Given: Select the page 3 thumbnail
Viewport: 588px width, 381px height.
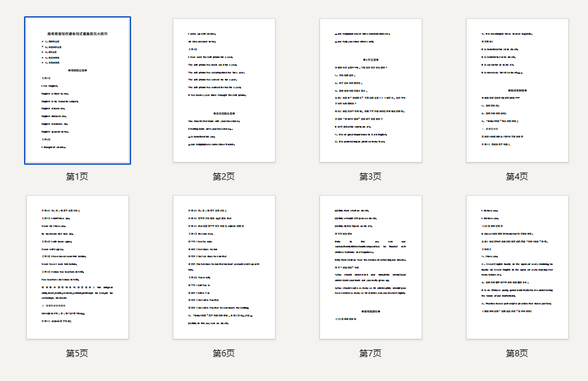Looking at the screenshot, I should pos(371,90).
